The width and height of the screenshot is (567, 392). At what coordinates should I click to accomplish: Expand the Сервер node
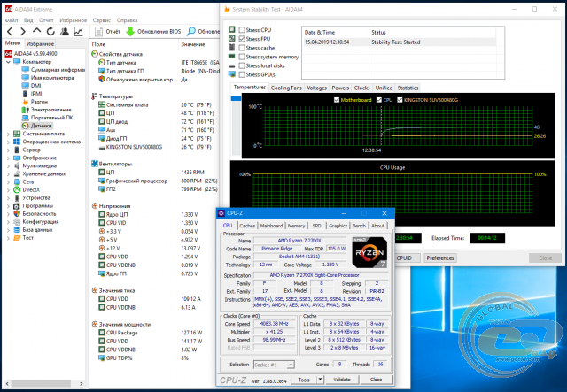(x=8, y=150)
